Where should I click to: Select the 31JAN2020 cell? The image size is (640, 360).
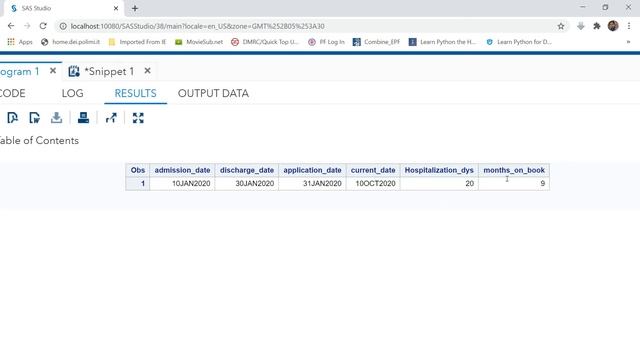point(312,184)
